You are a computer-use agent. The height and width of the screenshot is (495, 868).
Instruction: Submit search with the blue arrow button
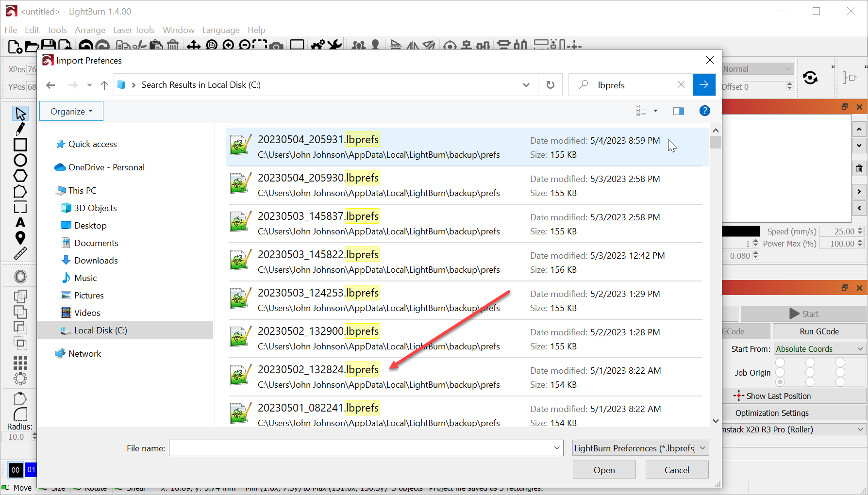704,85
